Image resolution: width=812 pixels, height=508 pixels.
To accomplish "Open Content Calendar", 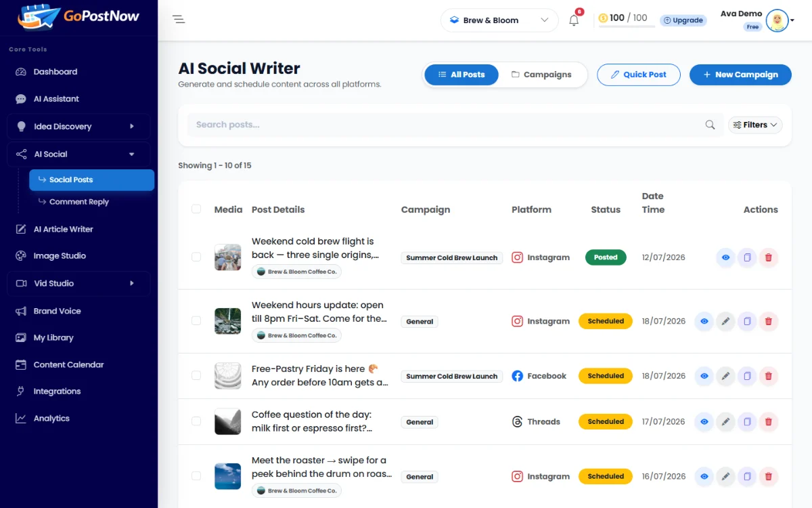I will (x=68, y=364).
